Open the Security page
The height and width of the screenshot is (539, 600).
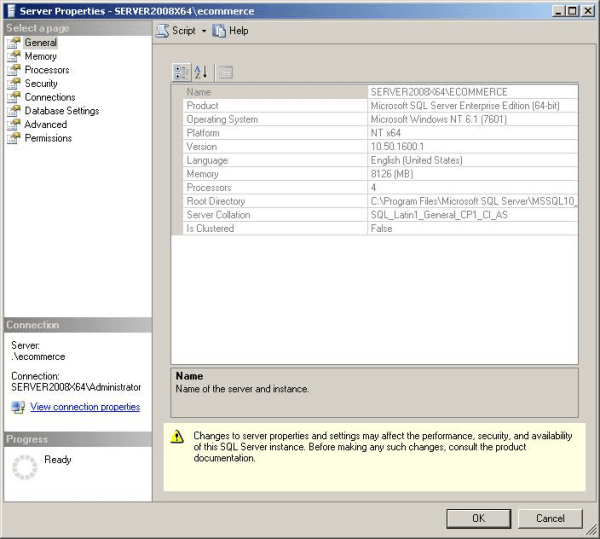tap(41, 83)
